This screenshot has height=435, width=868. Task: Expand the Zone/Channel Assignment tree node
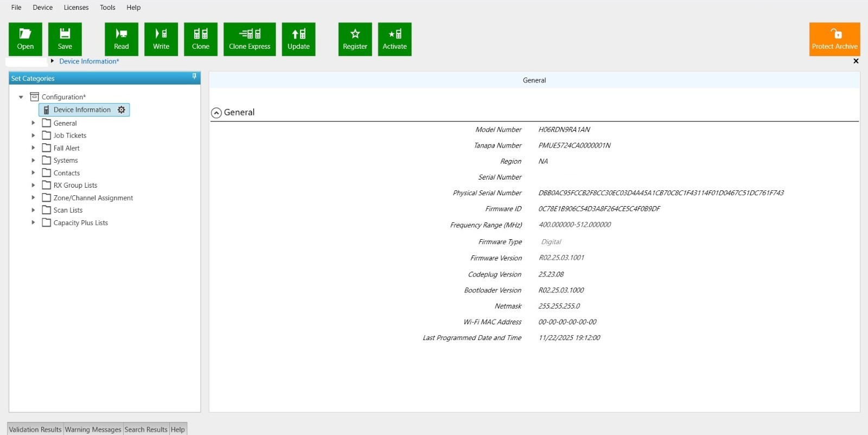click(x=33, y=198)
